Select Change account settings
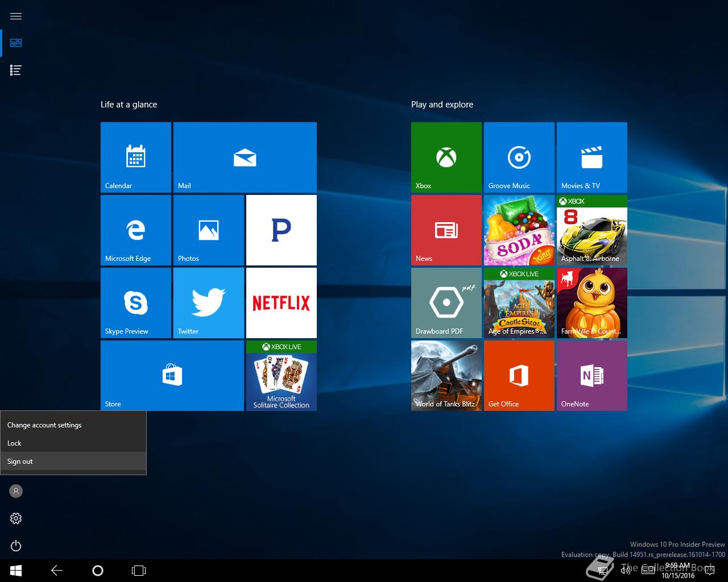Image resolution: width=728 pixels, height=582 pixels. pos(73,425)
